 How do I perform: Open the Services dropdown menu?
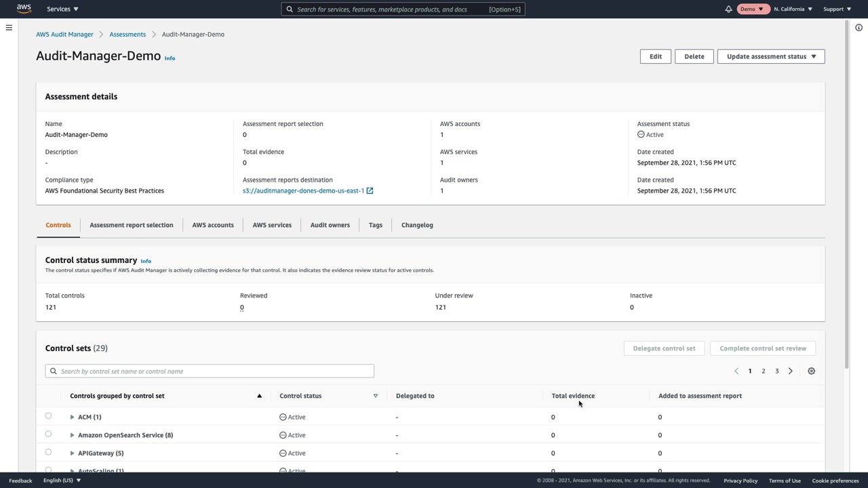coord(62,9)
